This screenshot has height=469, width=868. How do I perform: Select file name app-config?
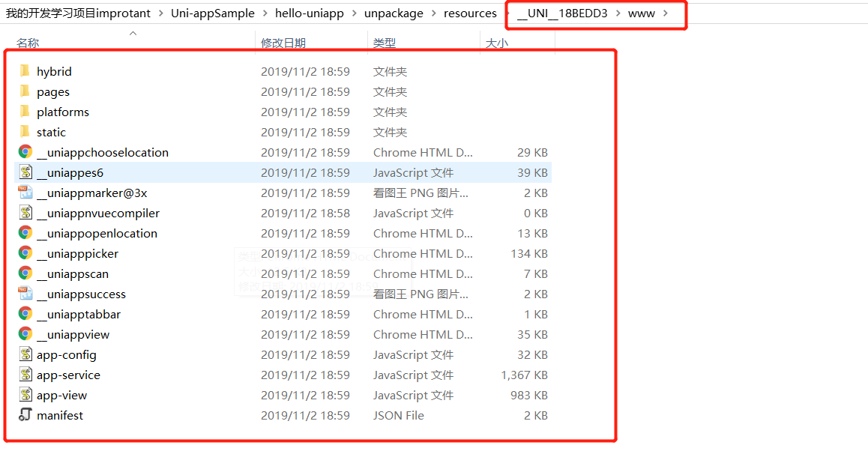pyautogui.click(x=67, y=355)
